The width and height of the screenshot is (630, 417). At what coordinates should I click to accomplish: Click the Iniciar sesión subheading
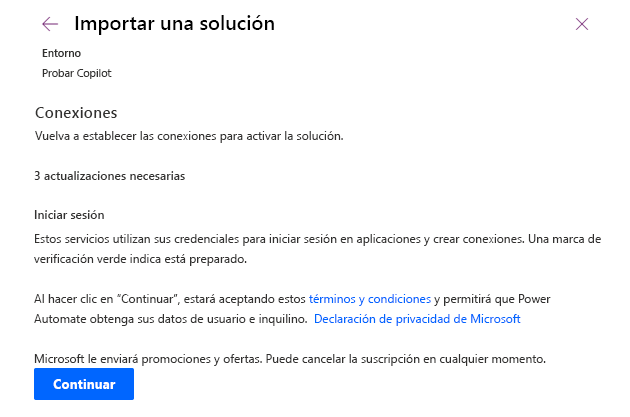[69, 215]
